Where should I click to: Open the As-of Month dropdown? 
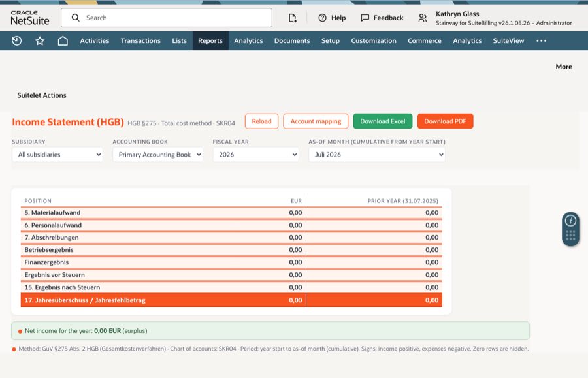377,155
